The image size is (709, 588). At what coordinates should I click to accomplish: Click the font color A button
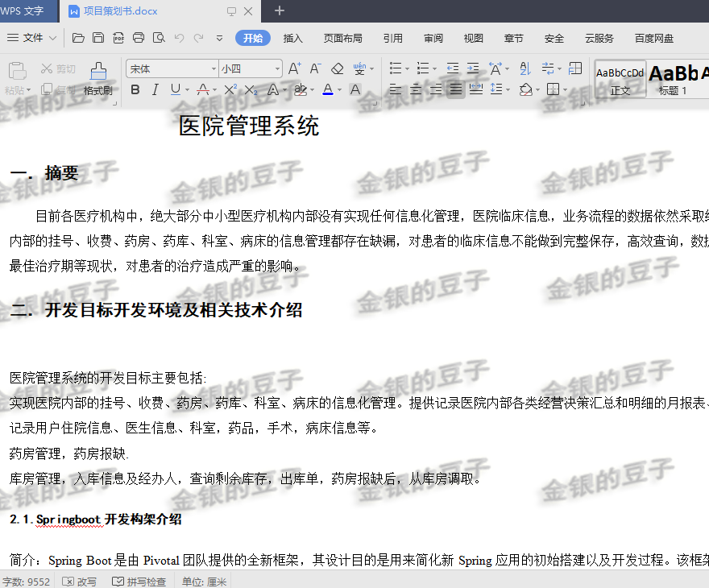pos(327,89)
